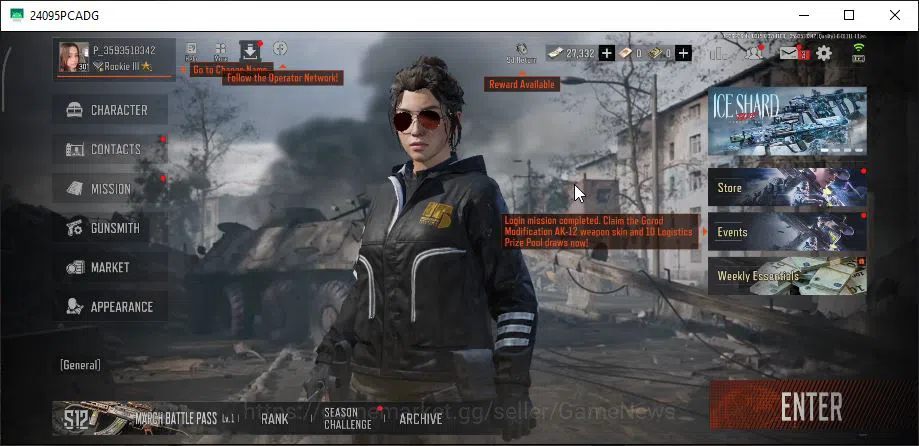Click the MISSION map icon
Screen dimensions: 919x446
(74, 188)
